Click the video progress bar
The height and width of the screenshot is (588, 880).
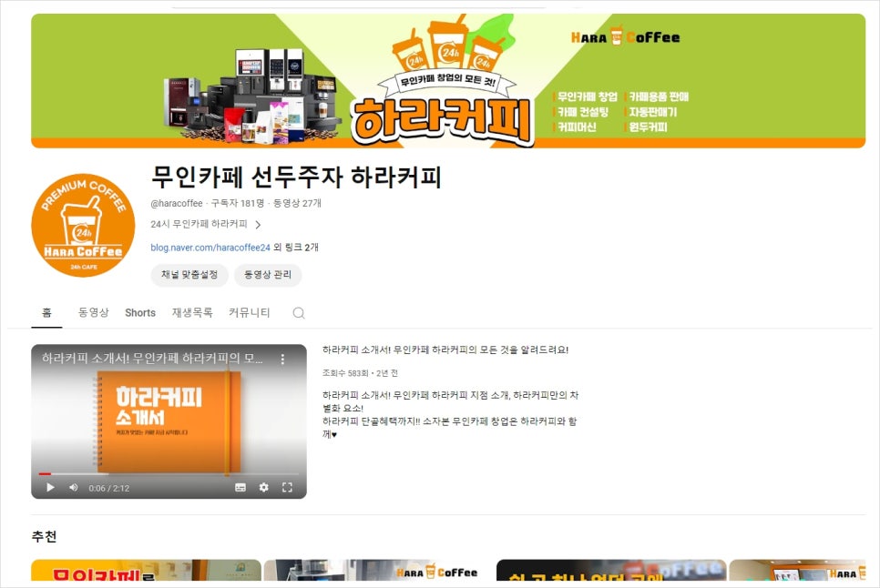169,474
